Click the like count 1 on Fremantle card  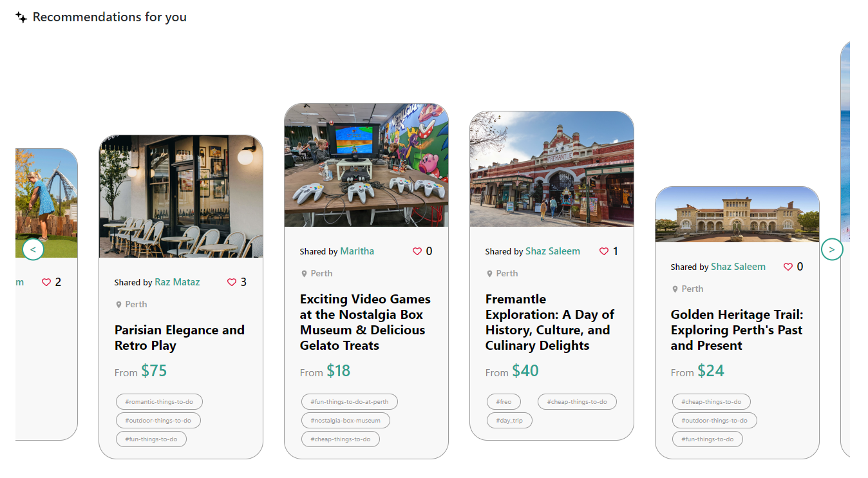616,251
